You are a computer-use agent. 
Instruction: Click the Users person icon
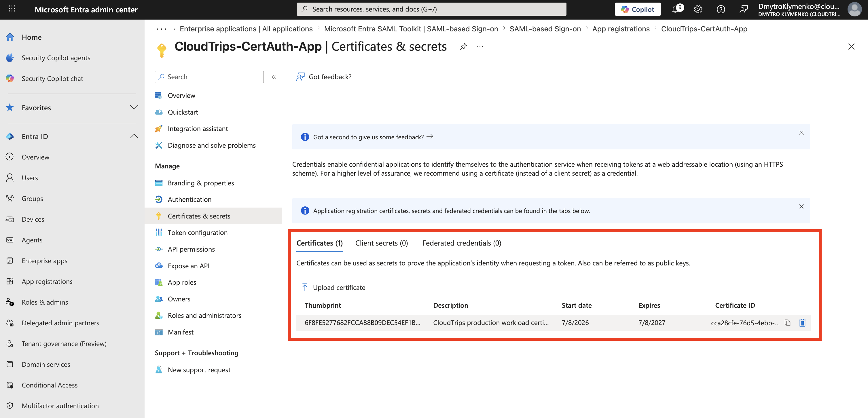coord(10,178)
